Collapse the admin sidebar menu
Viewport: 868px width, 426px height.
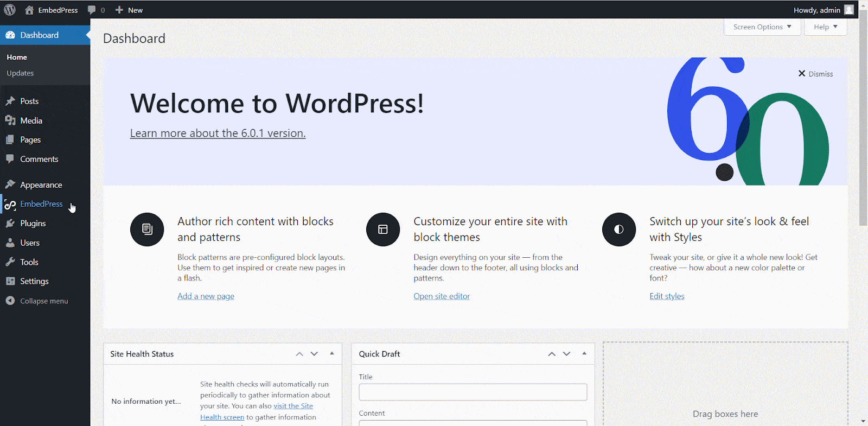(x=37, y=301)
